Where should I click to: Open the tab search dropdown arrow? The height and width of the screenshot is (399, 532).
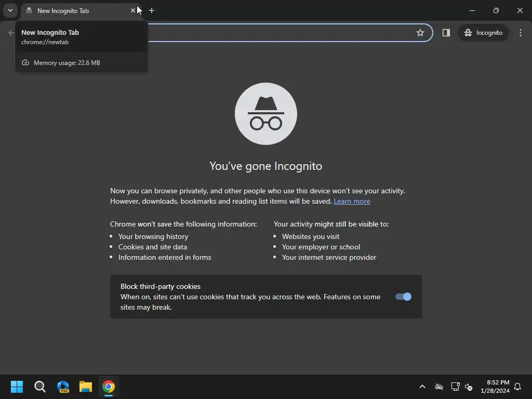10,10
